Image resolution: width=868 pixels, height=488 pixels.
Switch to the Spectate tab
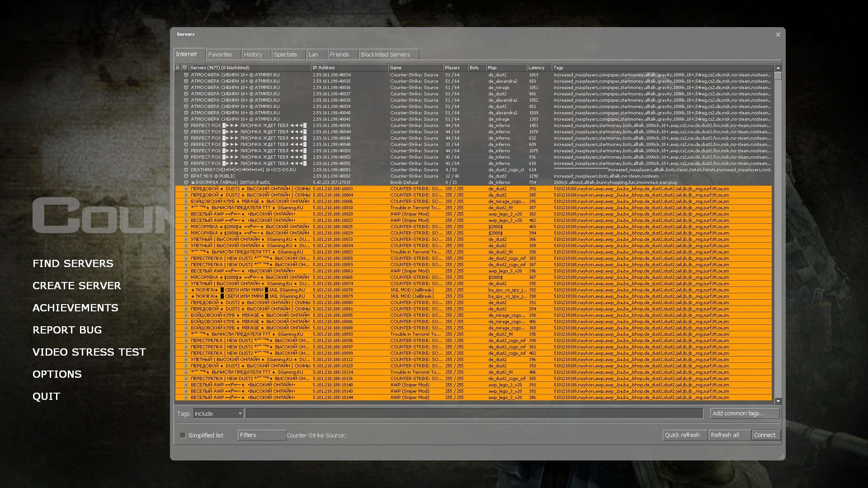click(285, 54)
